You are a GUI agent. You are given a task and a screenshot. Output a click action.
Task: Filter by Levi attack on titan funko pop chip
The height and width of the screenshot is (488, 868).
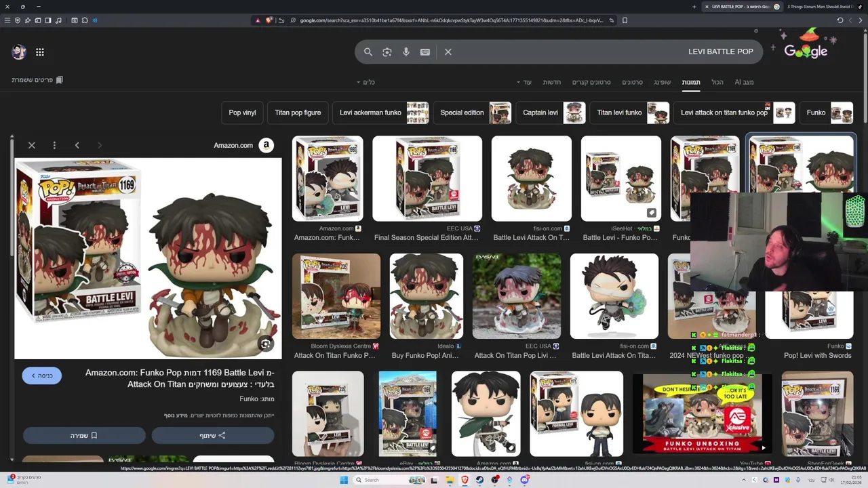734,113
